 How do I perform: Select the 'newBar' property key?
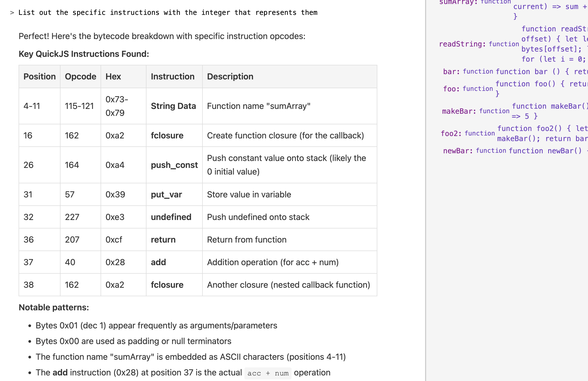tap(458, 151)
